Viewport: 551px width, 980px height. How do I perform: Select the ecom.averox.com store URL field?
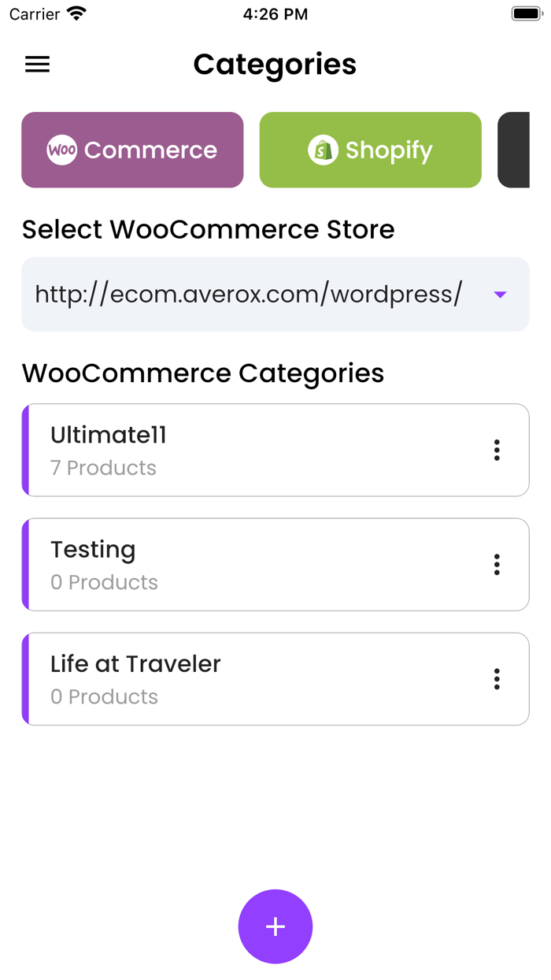(x=249, y=294)
